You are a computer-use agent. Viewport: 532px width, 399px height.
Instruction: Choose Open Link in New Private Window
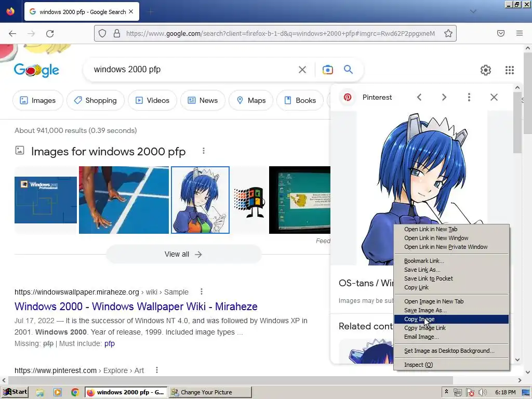(451, 247)
